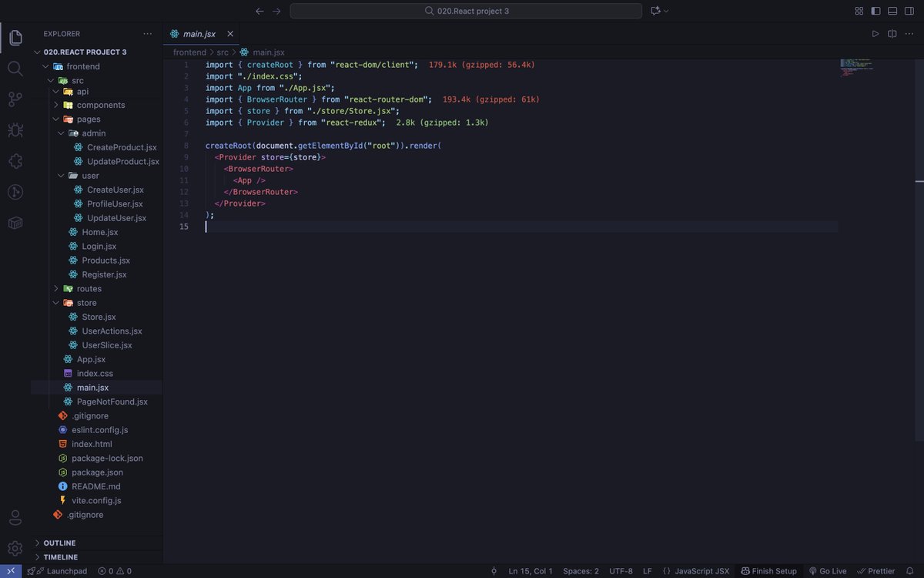Open the Search view in activity bar
The image size is (924, 578).
click(x=15, y=69)
